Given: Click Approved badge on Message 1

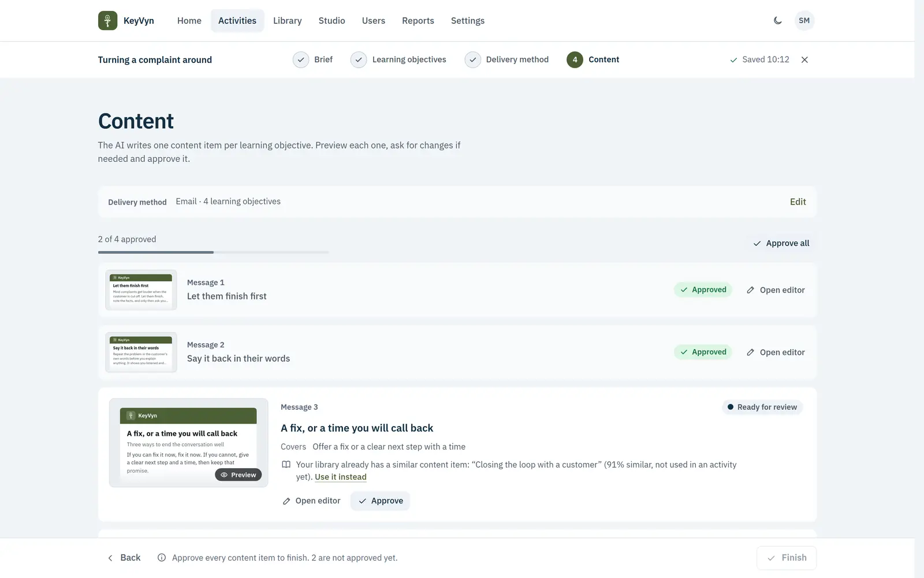Looking at the screenshot, I should [x=703, y=290].
